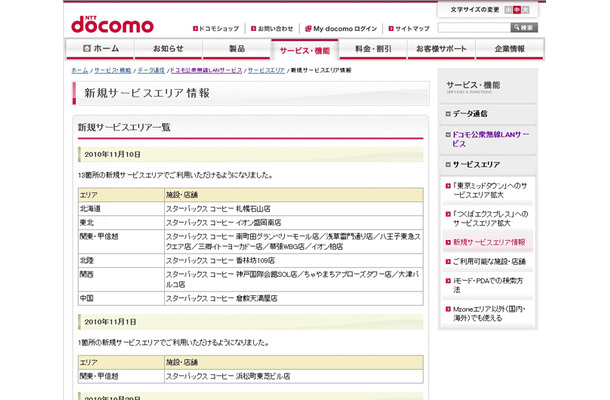This screenshot has height=400, width=610.
Task: Click the サービス・機能 sidebar heading
Action: (473, 85)
